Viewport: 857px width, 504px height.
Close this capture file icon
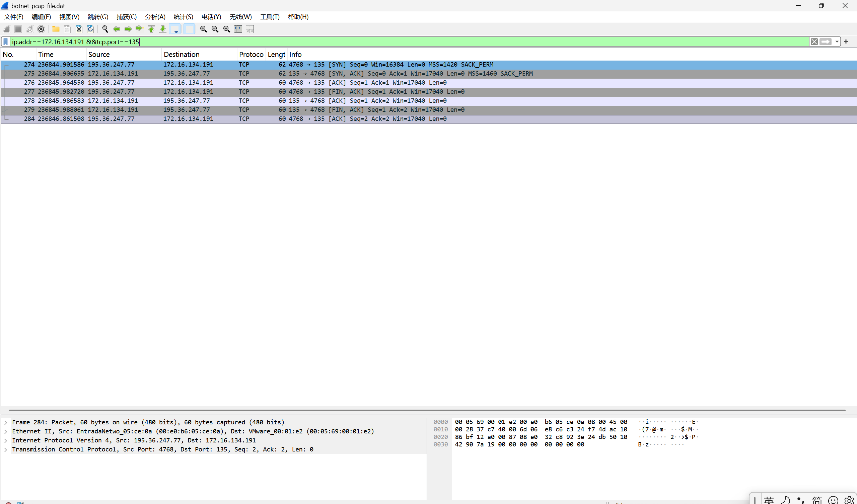79,29
